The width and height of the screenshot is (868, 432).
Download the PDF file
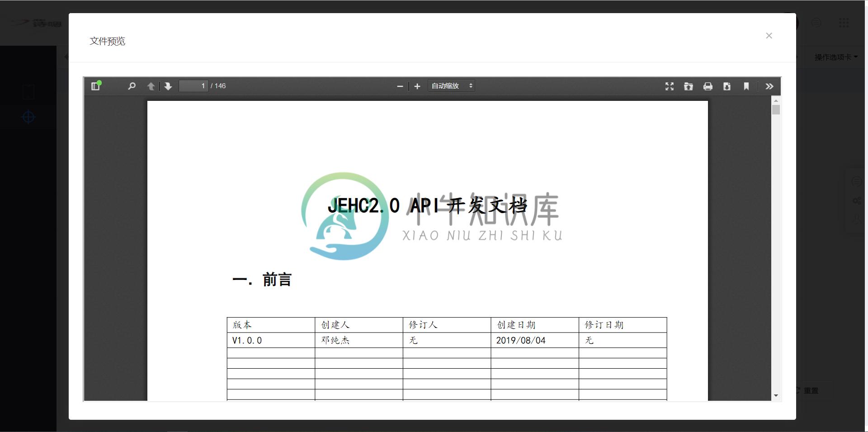pyautogui.click(x=727, y=86)
